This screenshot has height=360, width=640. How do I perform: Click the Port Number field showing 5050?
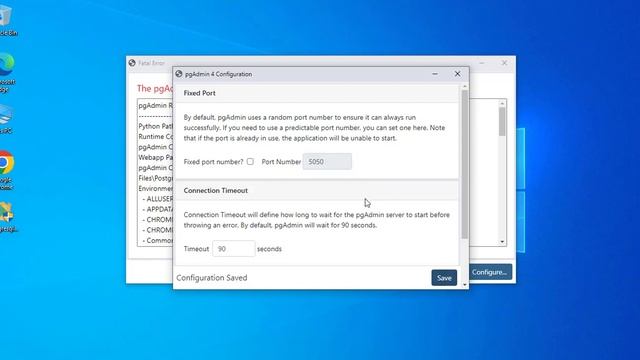pyautogui.click(x=327, y=162)
